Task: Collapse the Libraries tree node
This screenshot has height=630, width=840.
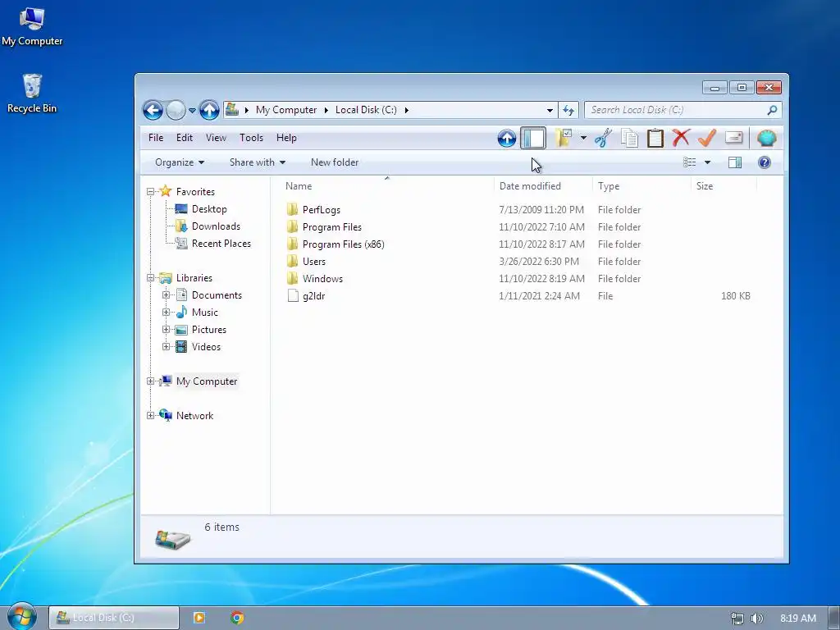Action: (151, 278)
